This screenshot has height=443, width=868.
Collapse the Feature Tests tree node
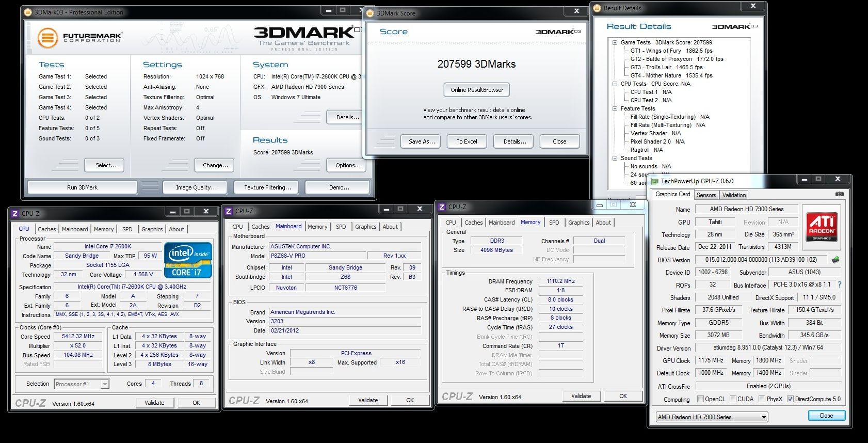[615, 108]
